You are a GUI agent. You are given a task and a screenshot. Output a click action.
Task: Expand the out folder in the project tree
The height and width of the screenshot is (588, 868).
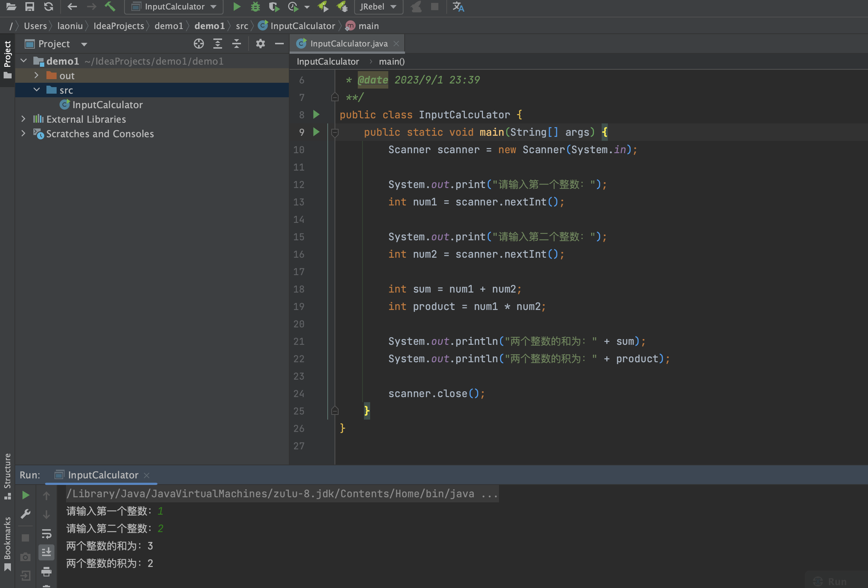36,75
